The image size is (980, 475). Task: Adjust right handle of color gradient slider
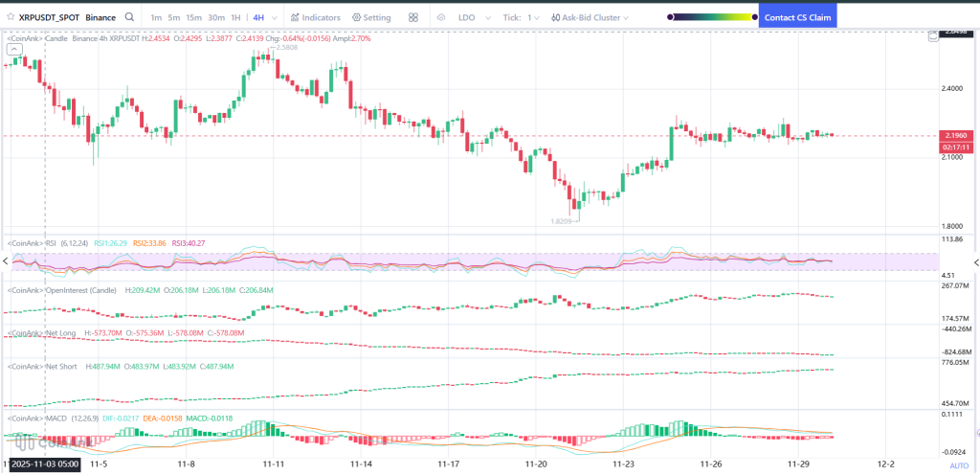coord(752,16)
